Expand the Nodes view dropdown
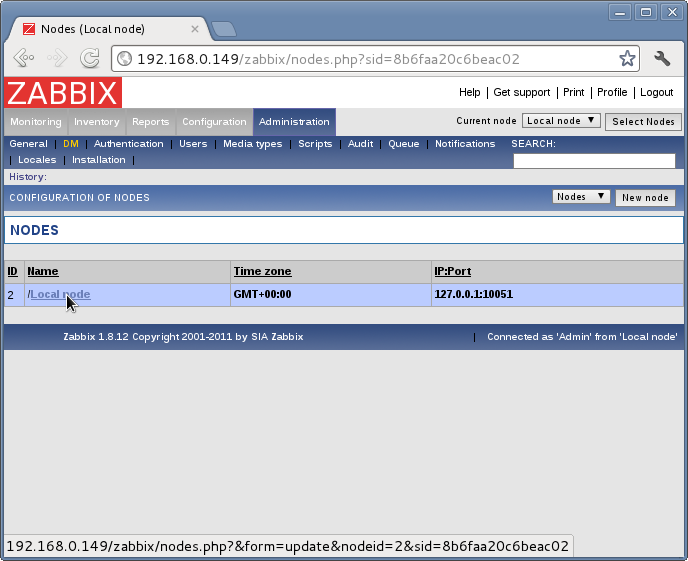This screenshot has height=561, width=688. pos(581,197)
